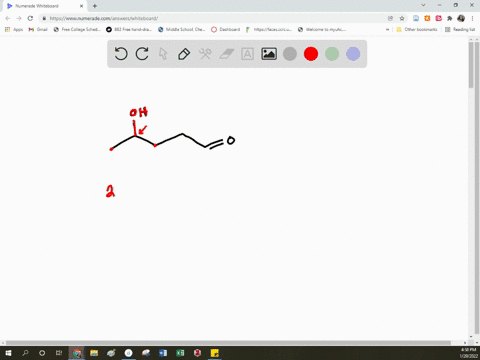Open the Chrome profile avatar
The width and height of the screenshot is (480, 360).
point(461,18)
